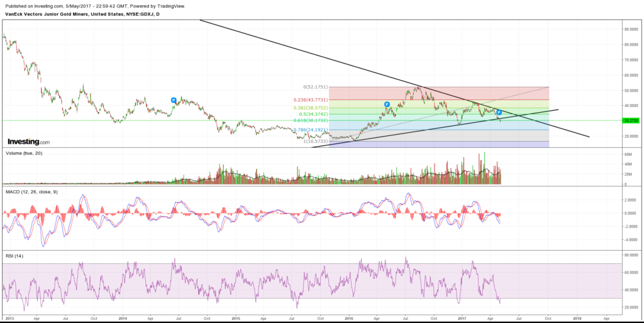Click the RSI (14) indicator title
644x323 pixels.
[14, 256]
